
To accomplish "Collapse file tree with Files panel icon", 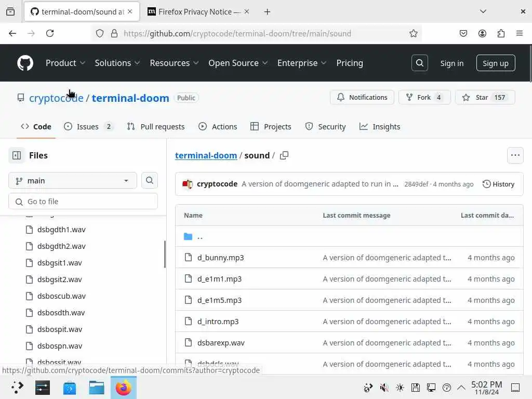I will tap(17, 155).
